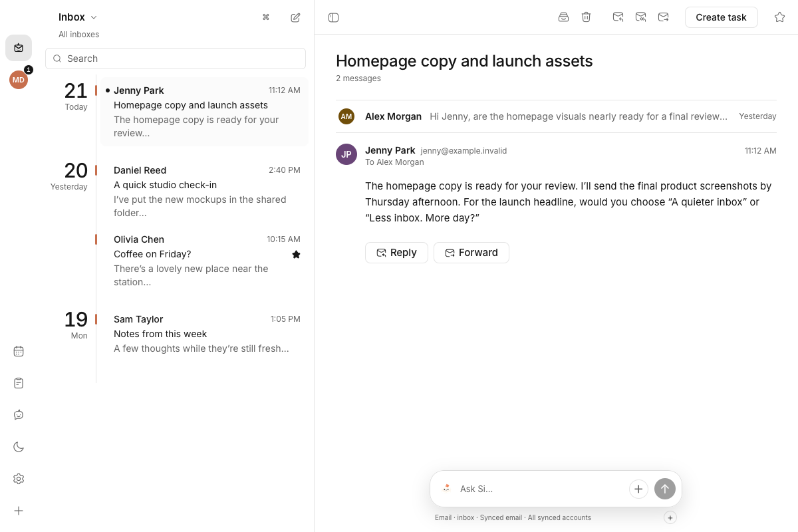798x532 pixels.
Task: Delete the conversation with trash icon
Action: 586,17
